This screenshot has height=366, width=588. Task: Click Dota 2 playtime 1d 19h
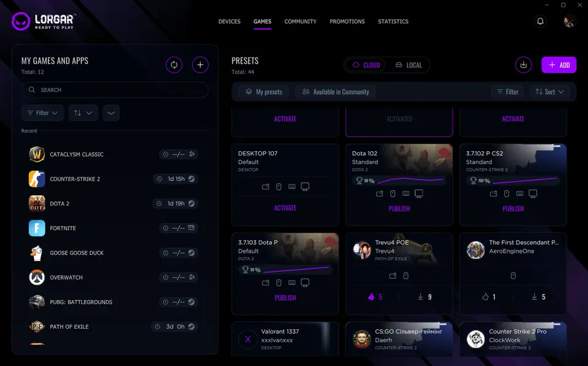pyautogui.click(x=176, y=203)
